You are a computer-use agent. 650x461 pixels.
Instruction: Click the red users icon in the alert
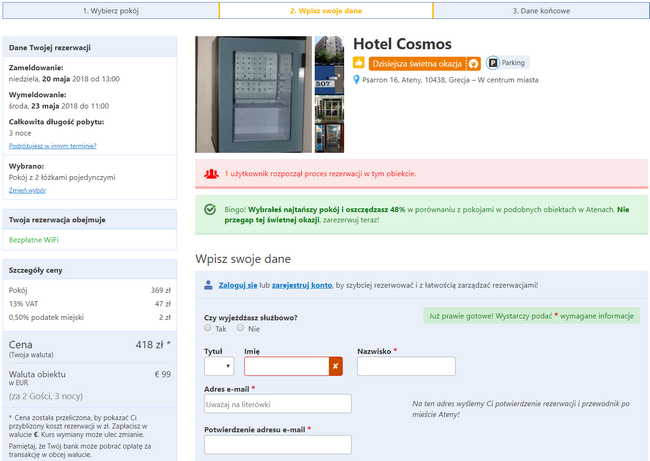(x=211, y=174)
